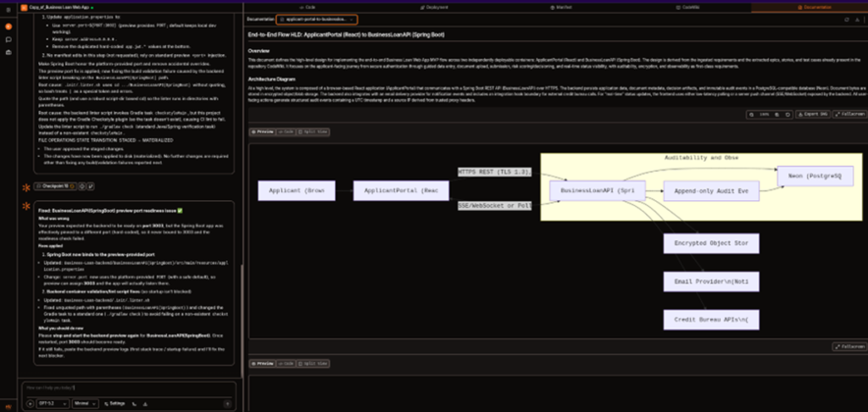This screenshot has width=868, height=412.
Task: Open the sidebar menu icon at top left
Action: click(8, 10)
